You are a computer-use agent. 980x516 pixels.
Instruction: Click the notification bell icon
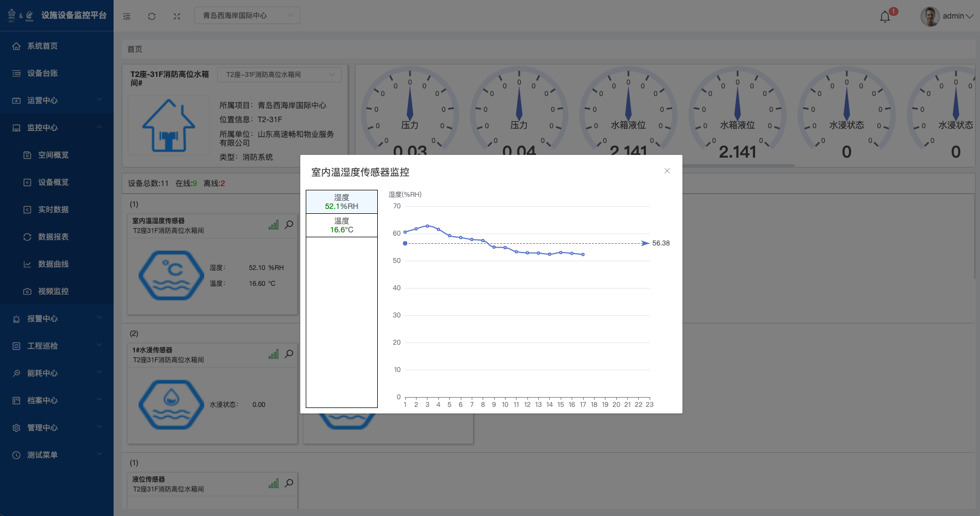(x=885, y=17)
